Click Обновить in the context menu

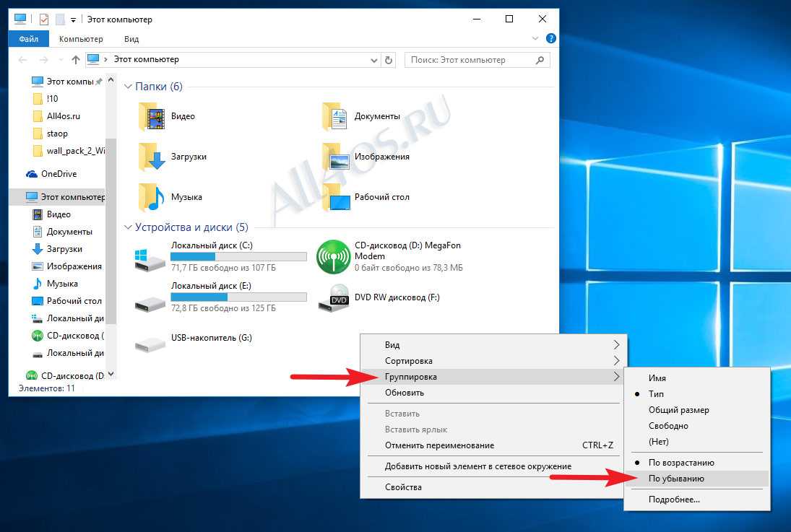(405, 393)
